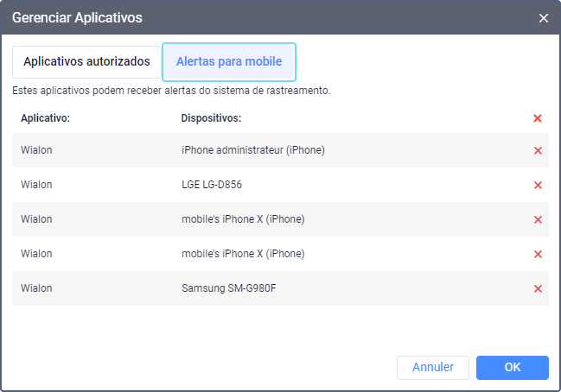This screenshot has height=392, width=561.
Task: Click the Dispositivos: column header
Action: click(x=211, y=117)
